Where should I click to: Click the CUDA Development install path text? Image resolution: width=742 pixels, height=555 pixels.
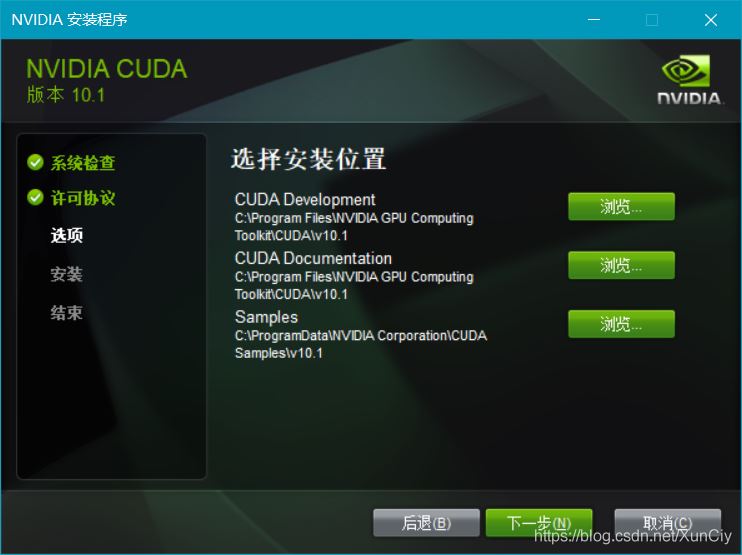(354, 227)
